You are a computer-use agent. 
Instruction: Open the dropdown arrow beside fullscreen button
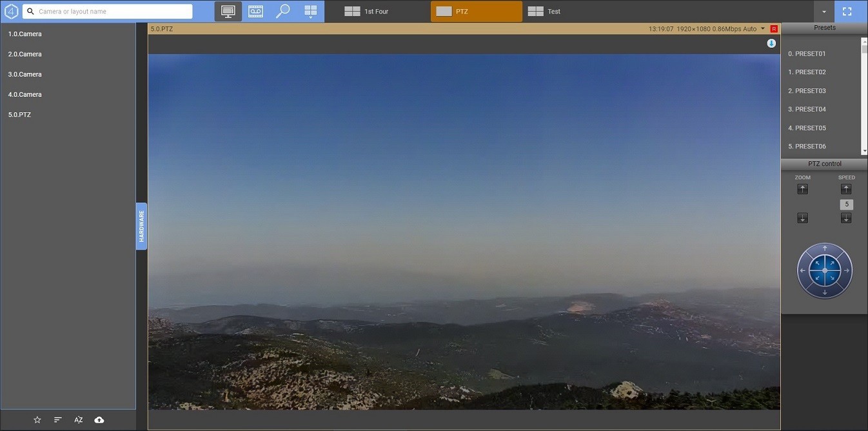tap(824, 12)
